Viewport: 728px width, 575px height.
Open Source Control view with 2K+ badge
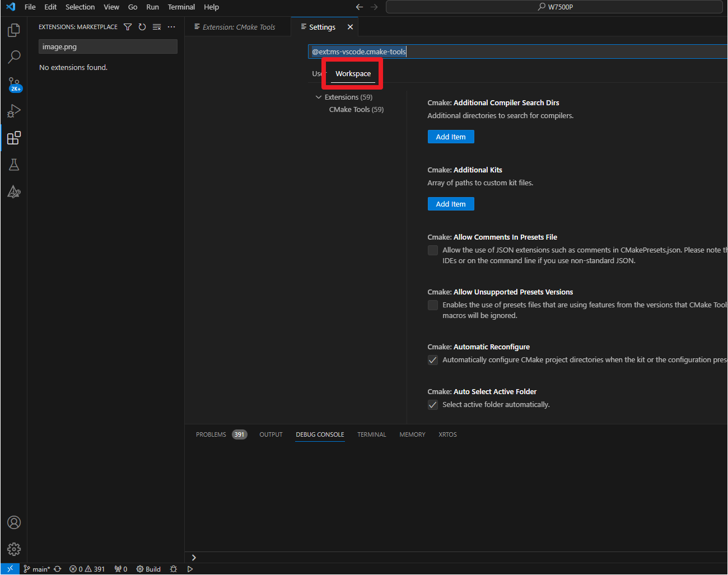[x=14, y=84]
